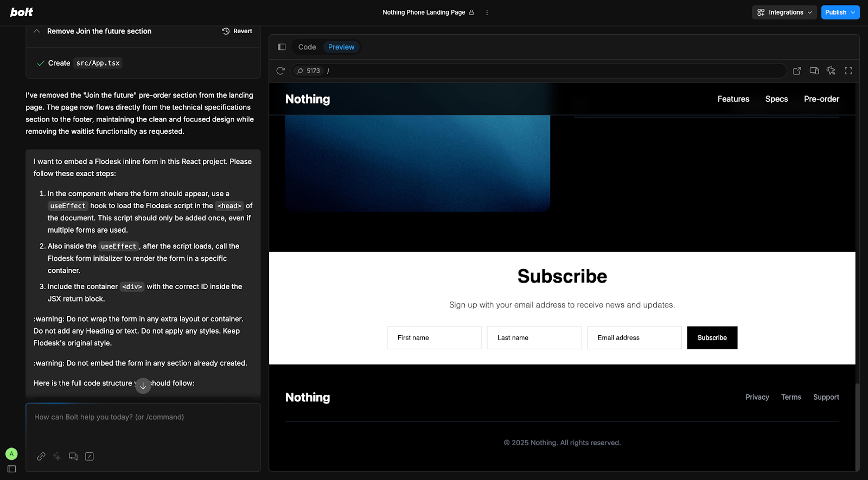Click the enhance prompt sparkle icon
The image size is (868, 480).
point(57,457)
